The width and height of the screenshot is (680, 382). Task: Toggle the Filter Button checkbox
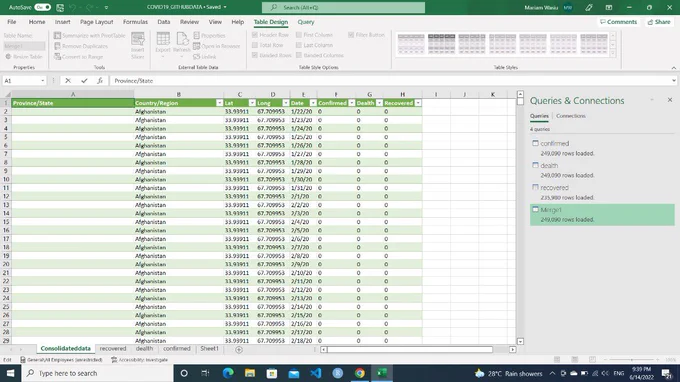point(351,35)
